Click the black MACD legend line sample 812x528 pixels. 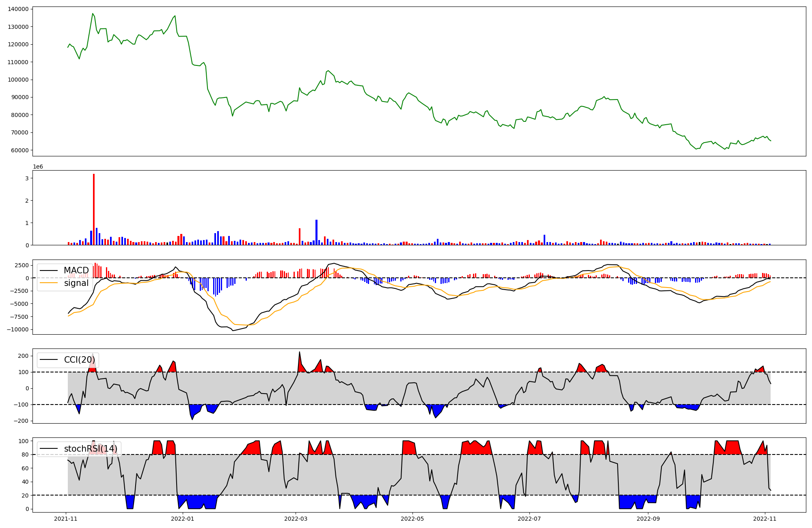click(50, 270)
